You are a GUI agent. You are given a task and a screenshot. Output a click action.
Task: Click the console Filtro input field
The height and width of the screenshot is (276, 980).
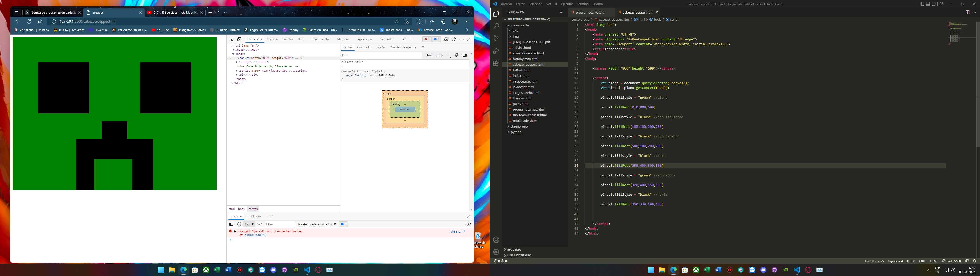click(x=280, y=224)
